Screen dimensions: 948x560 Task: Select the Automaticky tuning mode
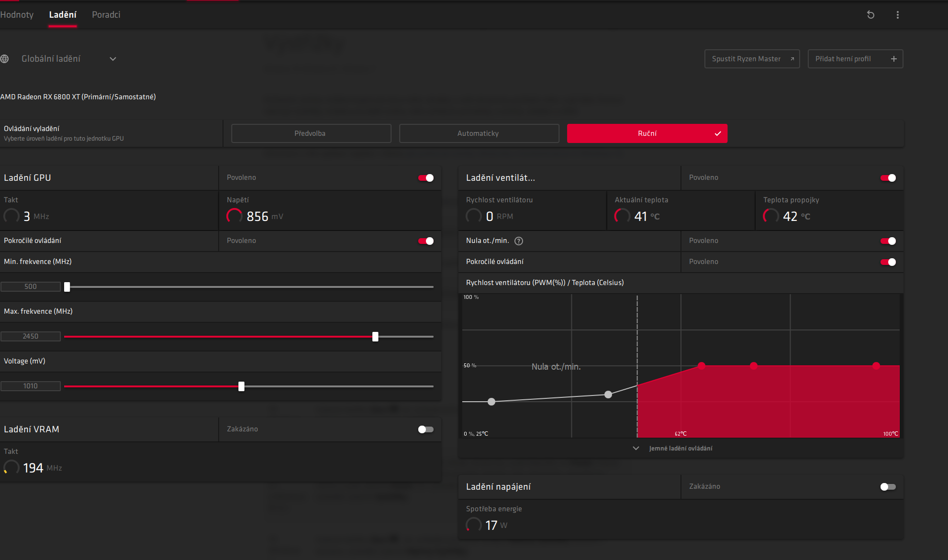[479, 133]
